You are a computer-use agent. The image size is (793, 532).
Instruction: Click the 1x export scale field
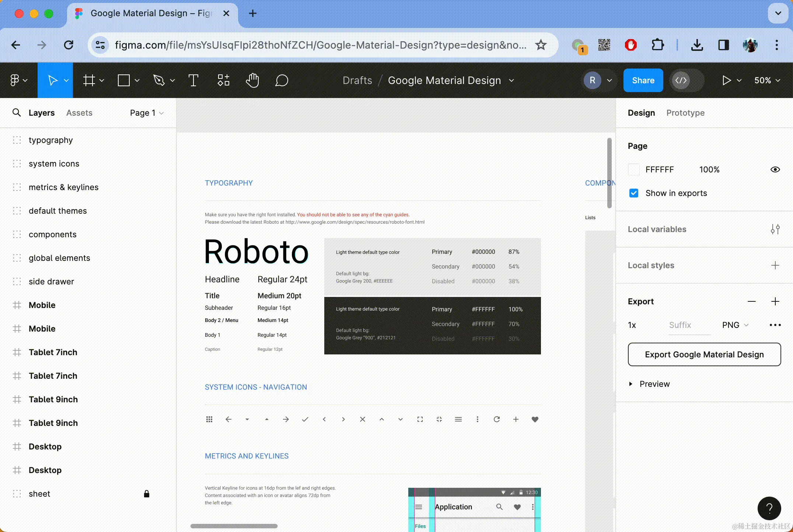[632, 325]
